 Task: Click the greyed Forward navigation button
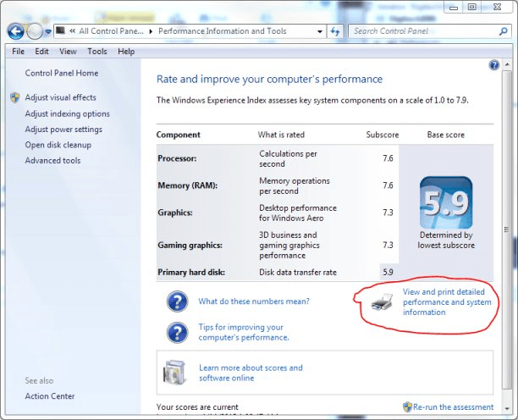[x=35, y=31]
